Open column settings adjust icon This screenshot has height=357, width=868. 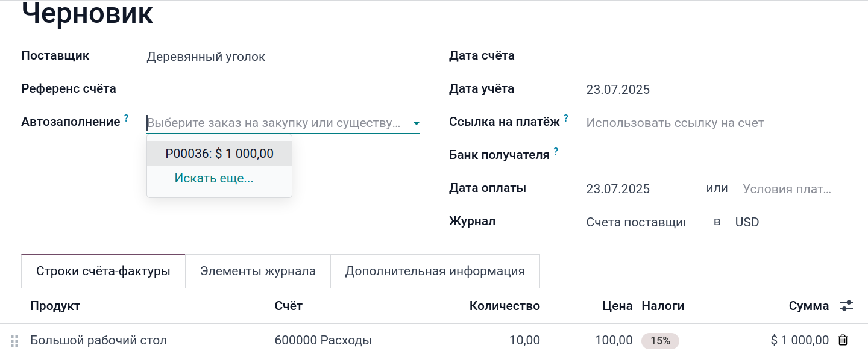(x=846, y=306)
